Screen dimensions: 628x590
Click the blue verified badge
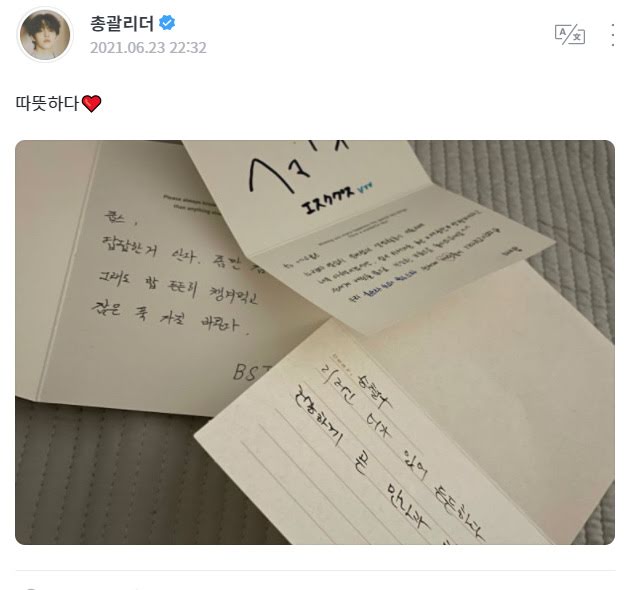coord(167,22)
